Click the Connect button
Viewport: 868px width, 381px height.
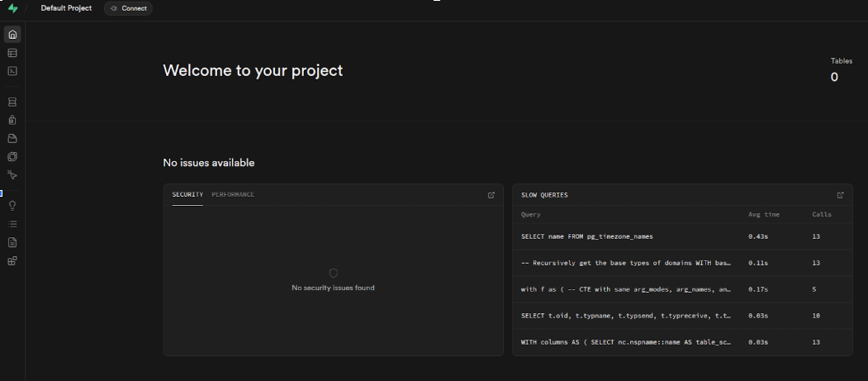click(x=129, y=8)
